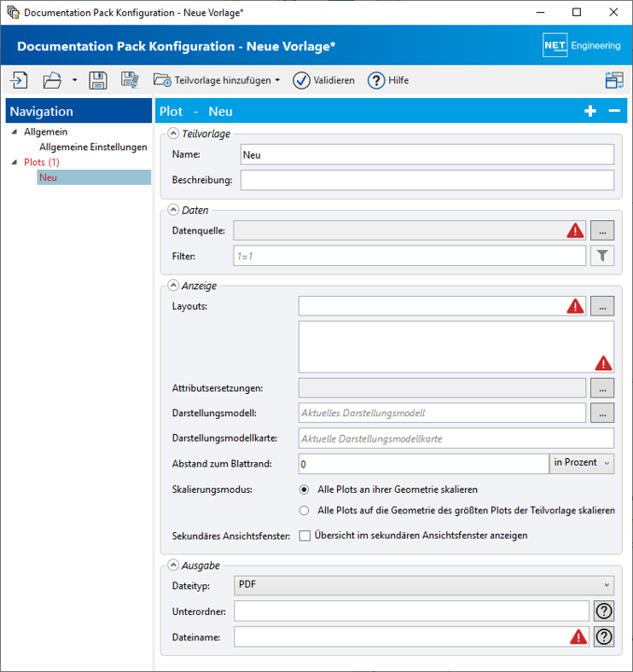Click into the Unterordner field
The image size is (633, 672).
coord(412,610)
